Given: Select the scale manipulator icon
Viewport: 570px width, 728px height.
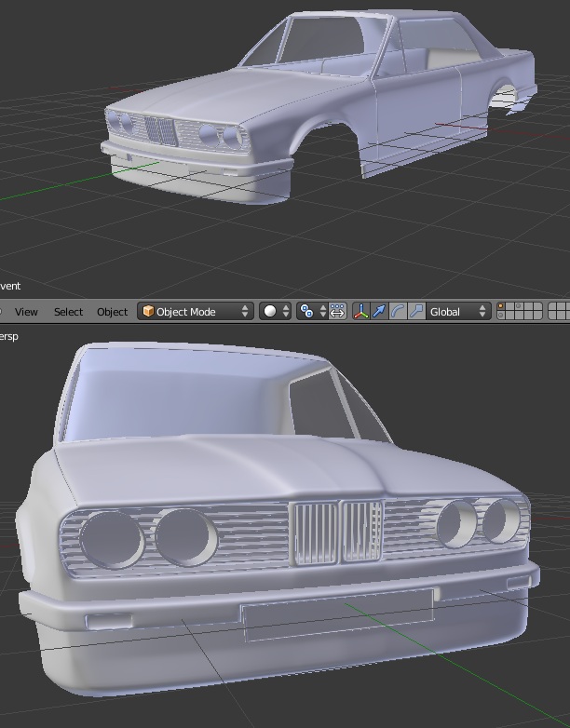Looking at the screenshot, I should click(x=416, y=311).
